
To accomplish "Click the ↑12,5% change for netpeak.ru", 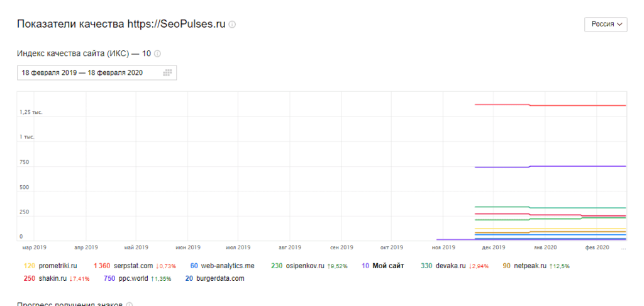I will click(559, 266).
